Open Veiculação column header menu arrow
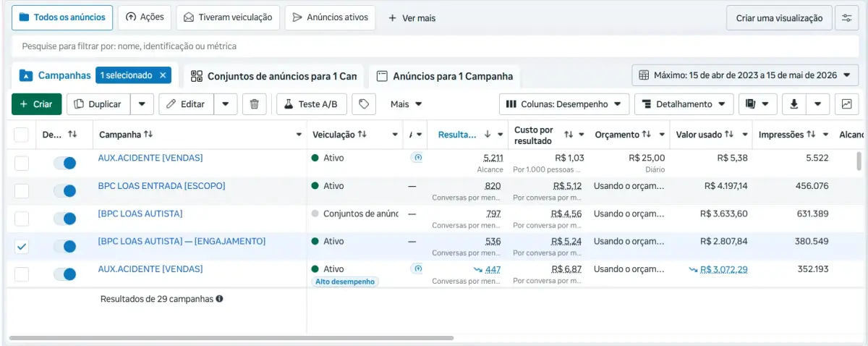Viewport: 868px width, 346px height. coord(395,135)
